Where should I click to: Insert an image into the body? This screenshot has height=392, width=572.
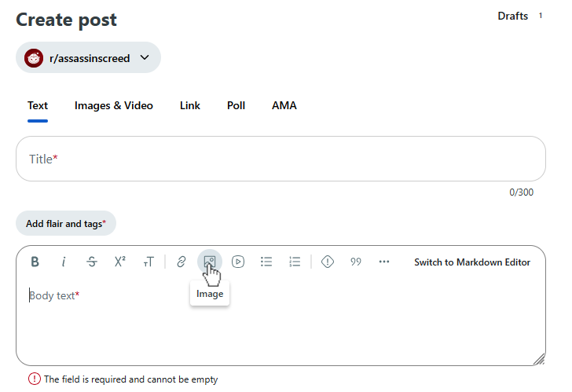click(210, 262)
